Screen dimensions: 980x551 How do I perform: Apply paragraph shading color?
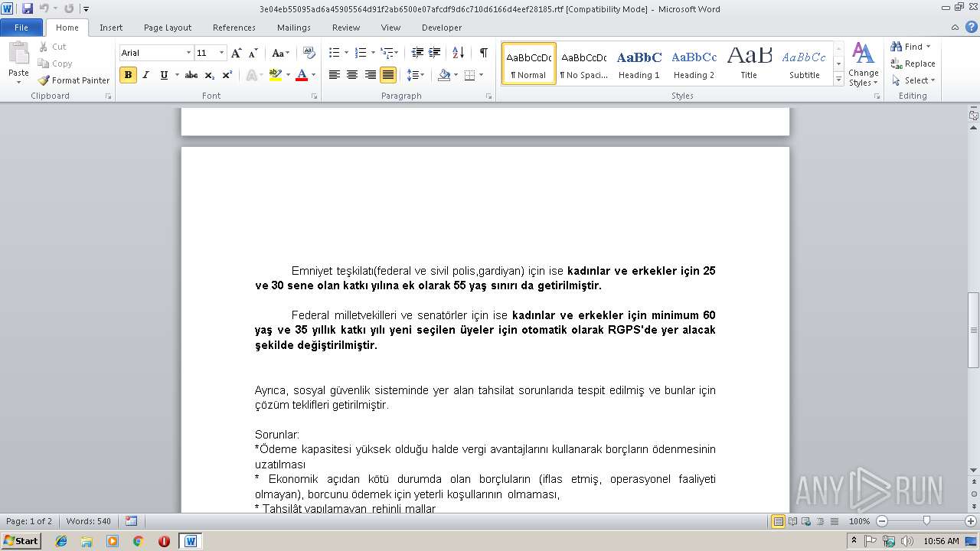(x=444, y=75)
